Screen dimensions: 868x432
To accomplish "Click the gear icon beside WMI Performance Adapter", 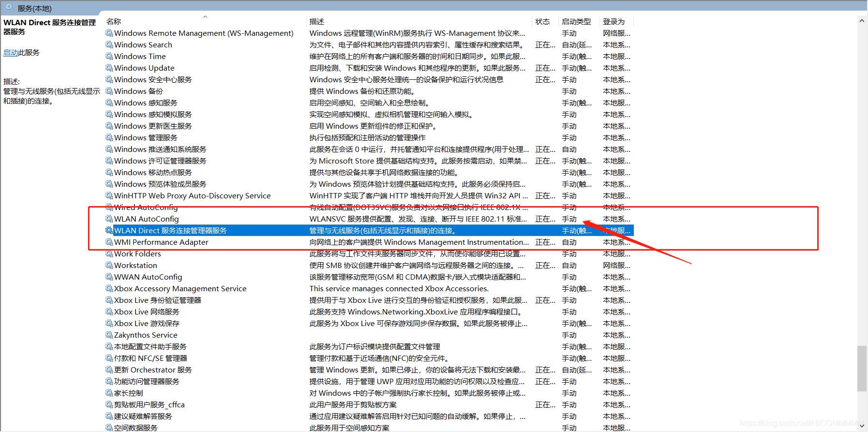I will click(x=109, y=242).
